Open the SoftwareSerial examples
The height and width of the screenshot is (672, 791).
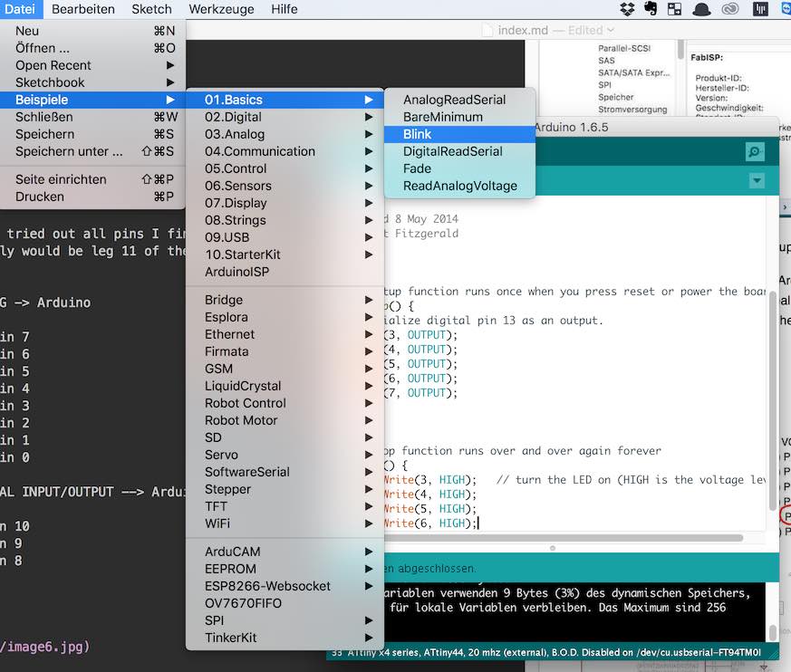click(285, 471)
